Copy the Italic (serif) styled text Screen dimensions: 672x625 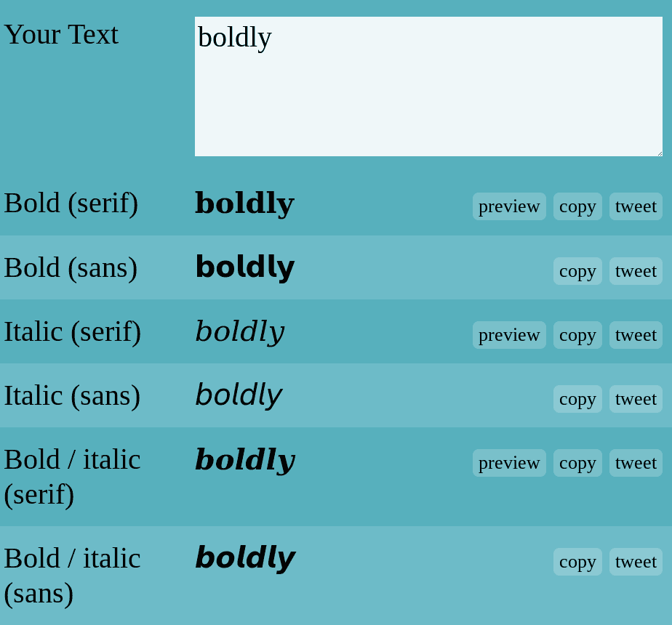click(577, 334)
